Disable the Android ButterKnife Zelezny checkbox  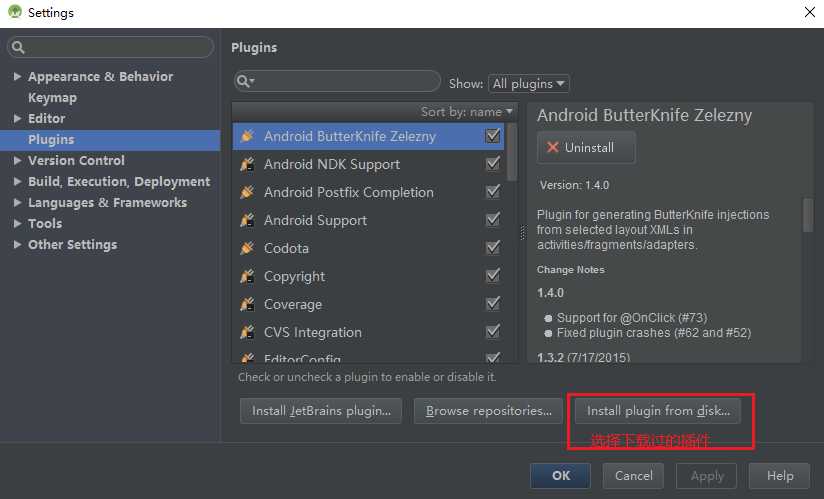click(492, 136)
